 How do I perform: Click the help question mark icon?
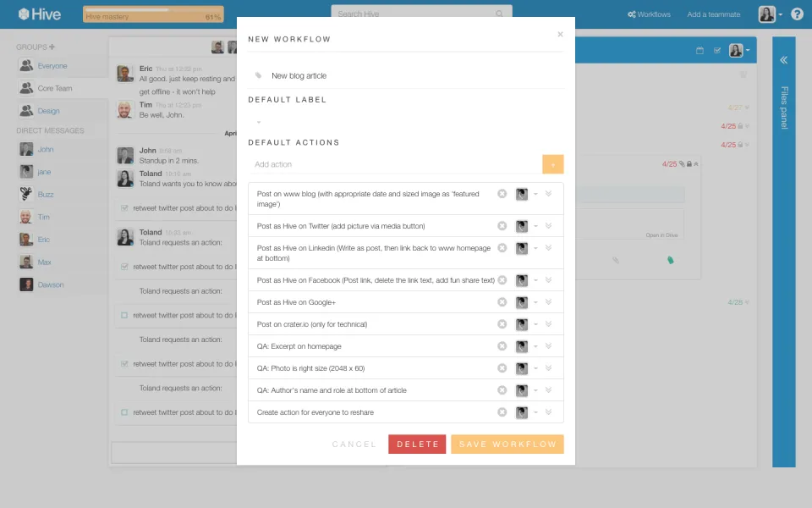tap(797, 14)
